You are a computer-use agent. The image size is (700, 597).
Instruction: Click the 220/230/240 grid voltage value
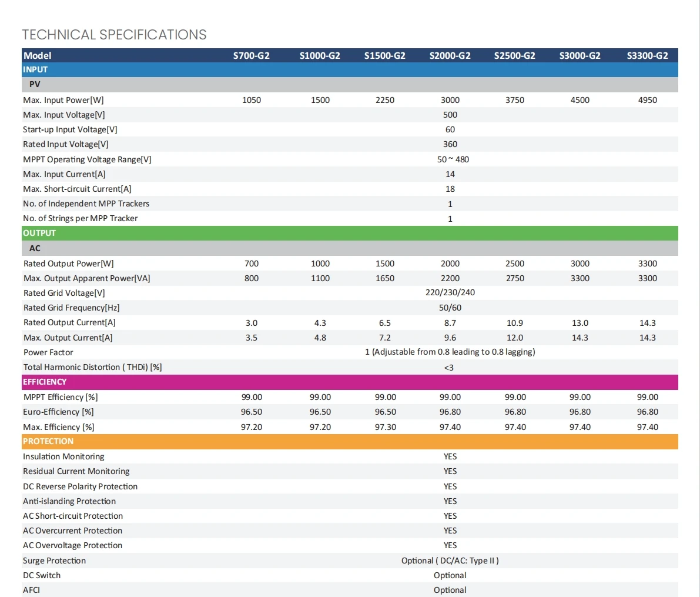click(x=450, y=293)
